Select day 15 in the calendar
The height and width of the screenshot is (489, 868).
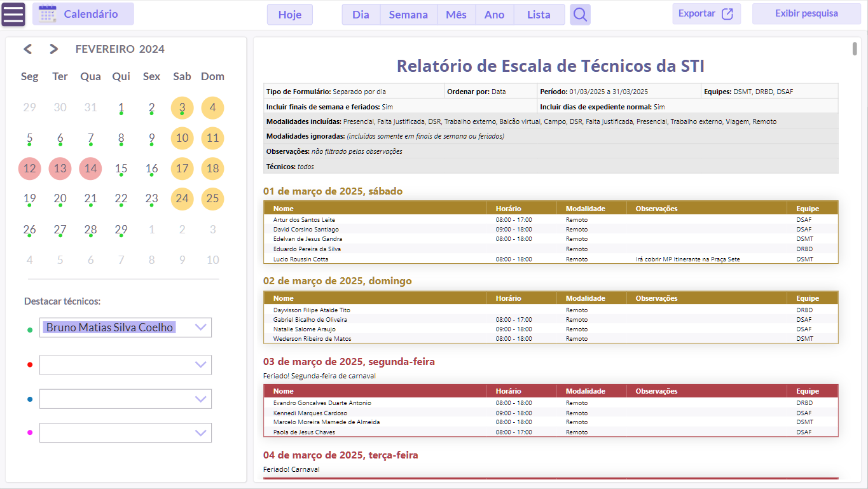[121, 169]
